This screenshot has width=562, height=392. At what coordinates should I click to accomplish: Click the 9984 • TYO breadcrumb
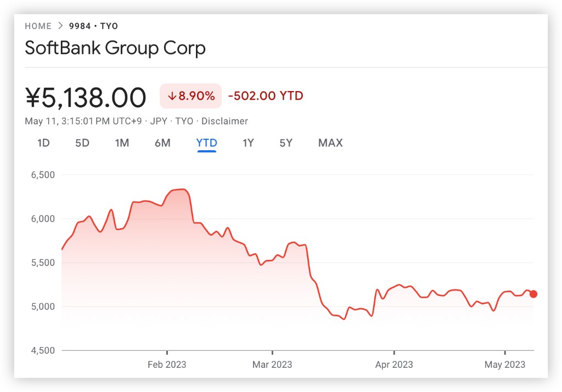coord(93,26)
